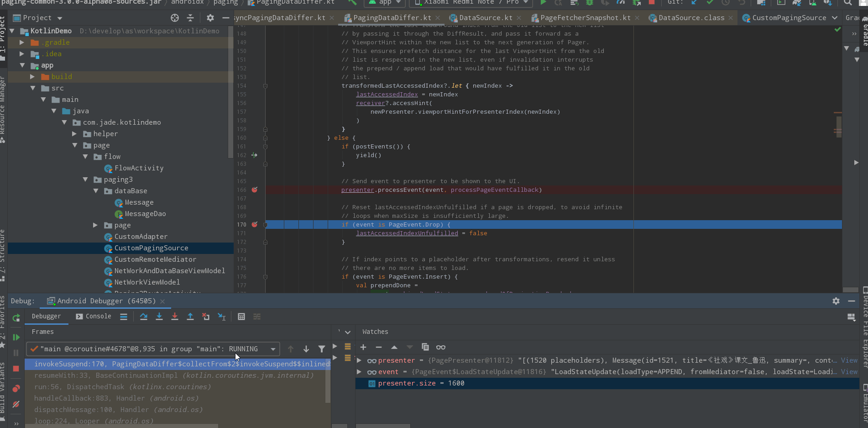This screenshot has height=428, width=868.
Task: Open FlowActivity in the Project tree
Action: pyautogui.click(x=139, y=168)
